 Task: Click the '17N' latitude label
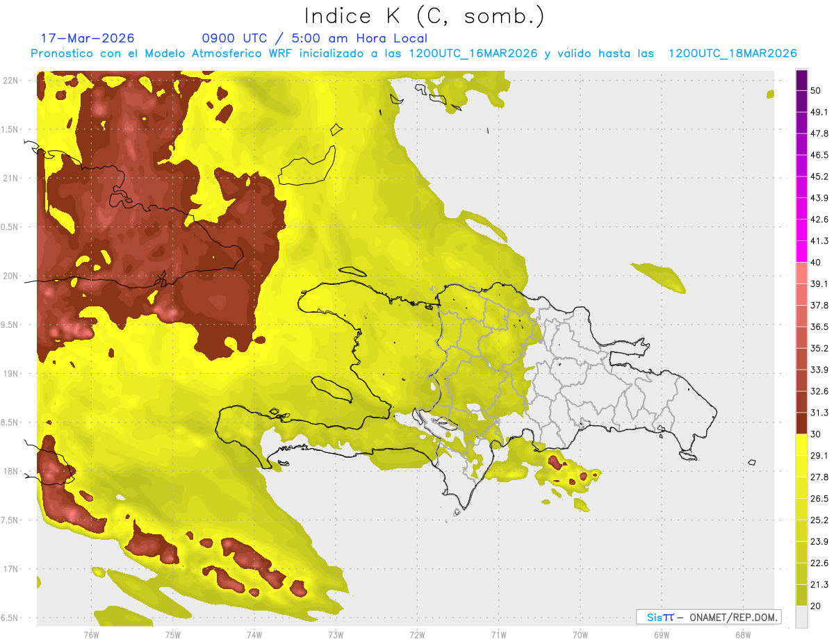pos(10,569)
